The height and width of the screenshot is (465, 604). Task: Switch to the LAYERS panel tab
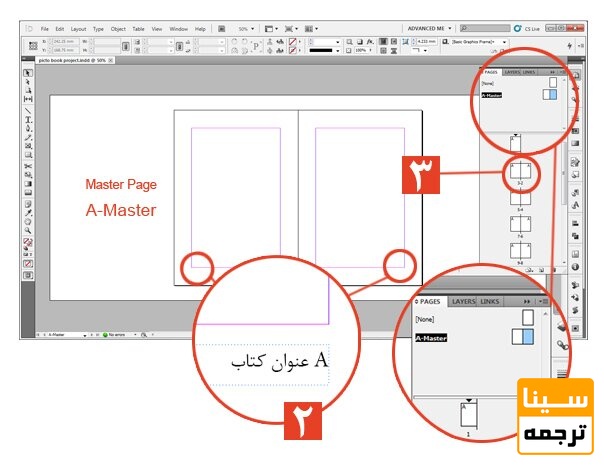[512, 72]
